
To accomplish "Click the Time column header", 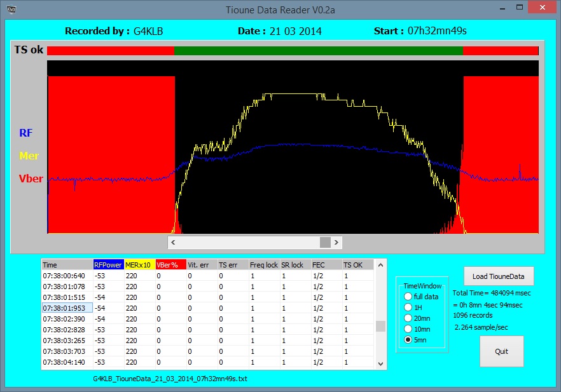I will (x=67, y=265).
